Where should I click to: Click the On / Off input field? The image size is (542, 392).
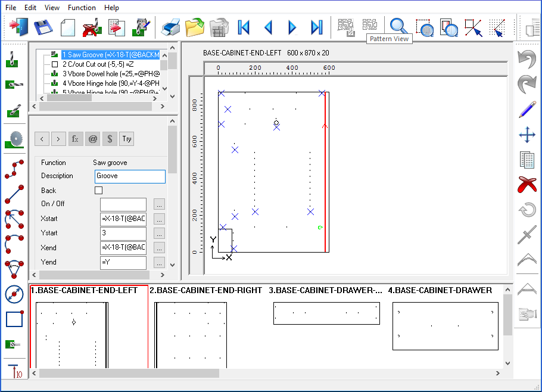point(123,204)
